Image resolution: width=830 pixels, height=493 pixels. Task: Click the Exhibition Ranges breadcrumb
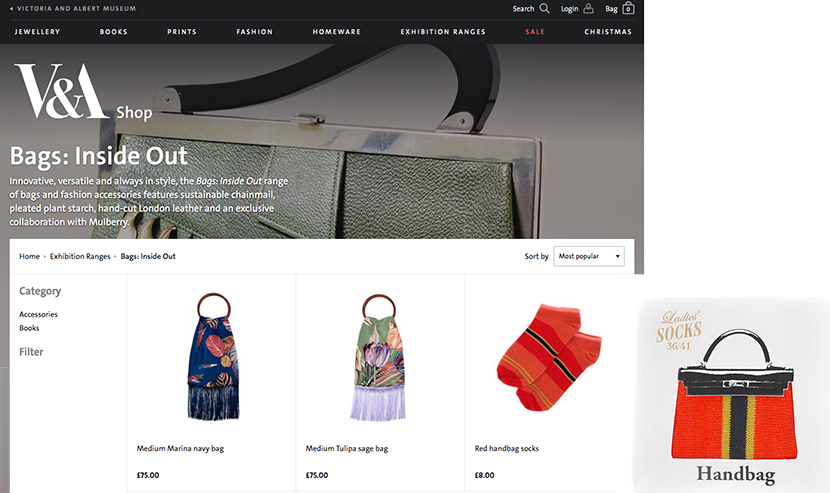tap(80, 256)
